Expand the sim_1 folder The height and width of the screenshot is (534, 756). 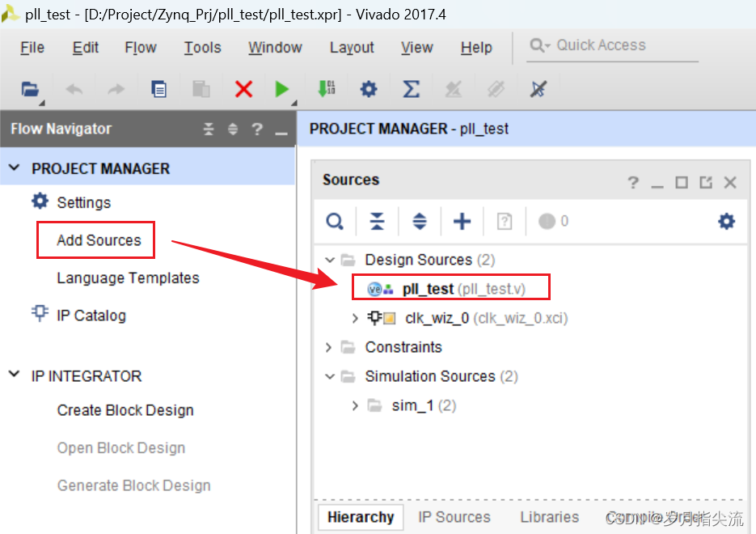pyautogui.click(x=355, y=405)
